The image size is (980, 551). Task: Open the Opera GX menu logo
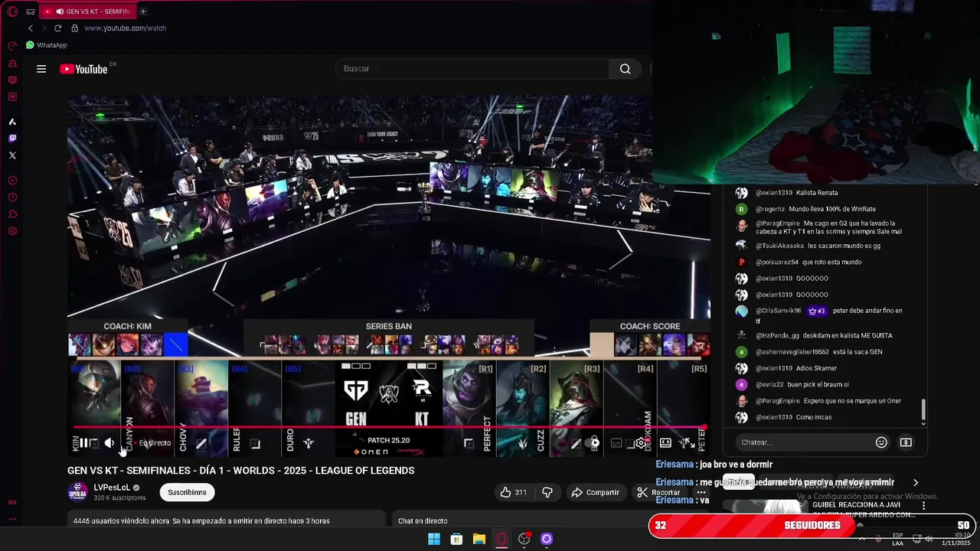coord(12,11)
